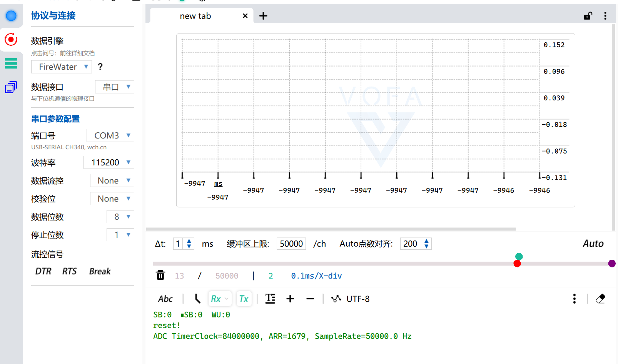Click the blue connect button in the sidebar
Image resolution: width=618 pixels, height=364 pixels.
(x=11, y=16)
